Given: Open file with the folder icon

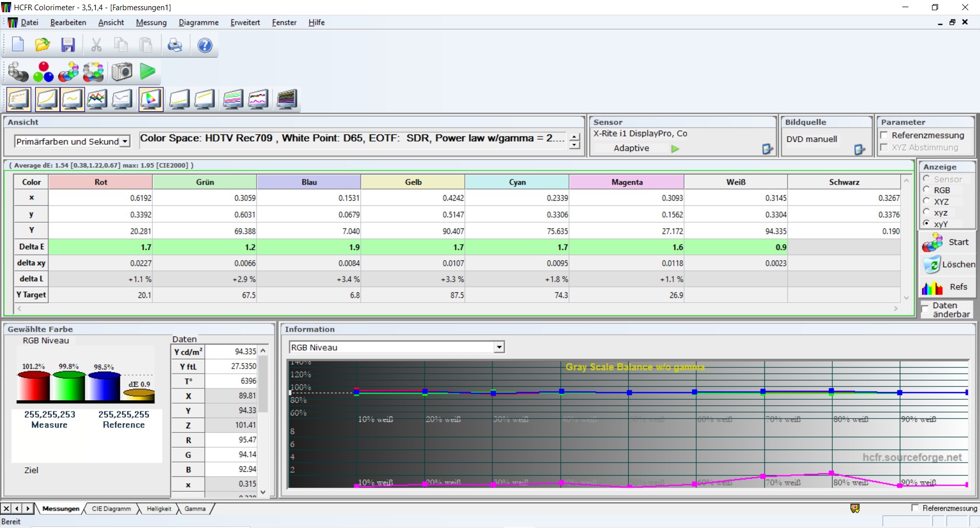Looking at the screenshot, I should [42, 45].
